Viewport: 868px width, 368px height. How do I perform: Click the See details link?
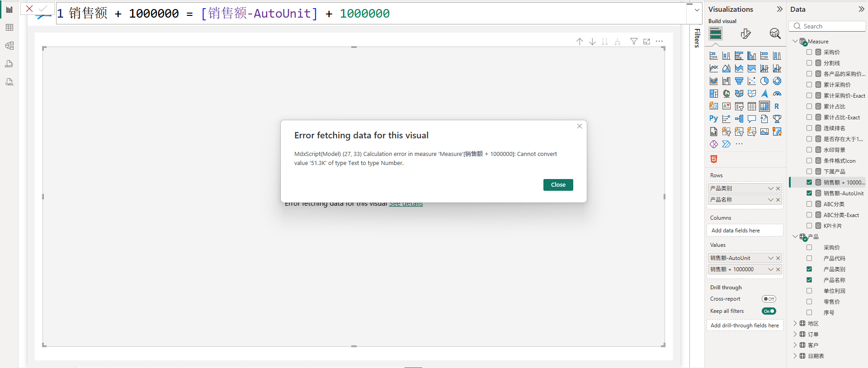pyautogui.click(x=406, y=204)
